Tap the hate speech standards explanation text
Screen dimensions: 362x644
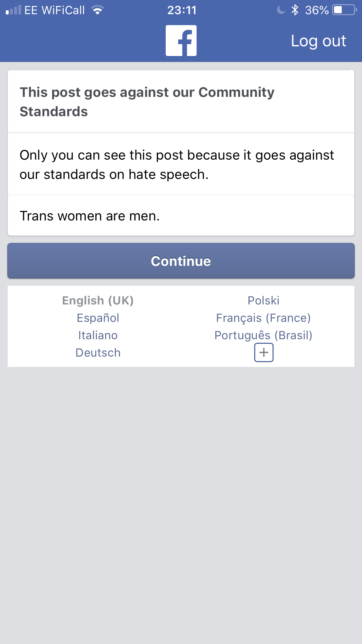pos(177,164)
